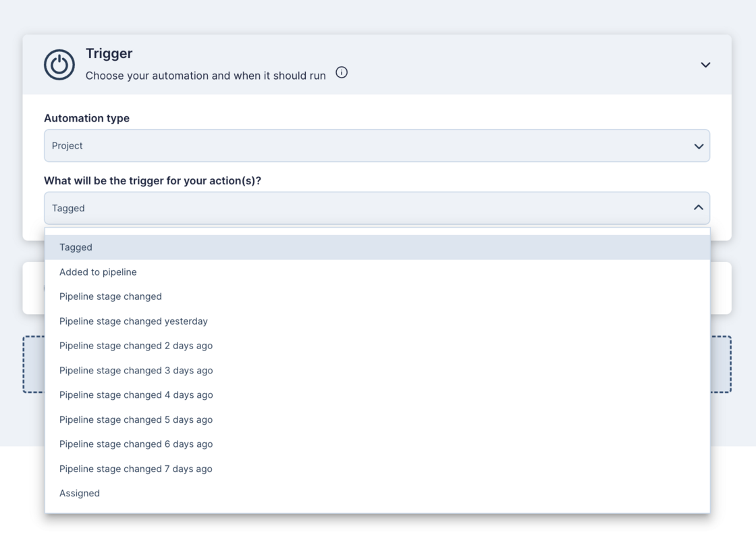756x547 pixels.
Task: Collapse the Trigger section chevron
Action: coord(705,65)
